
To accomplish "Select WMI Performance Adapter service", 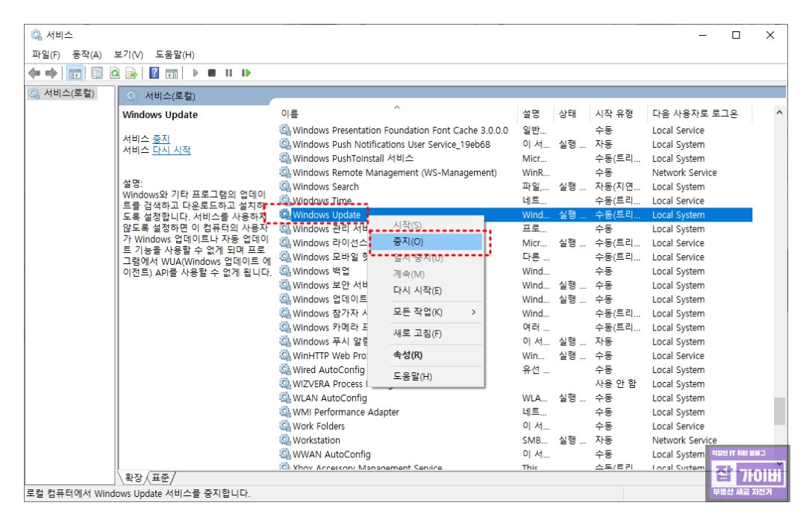I will [515, 412].
